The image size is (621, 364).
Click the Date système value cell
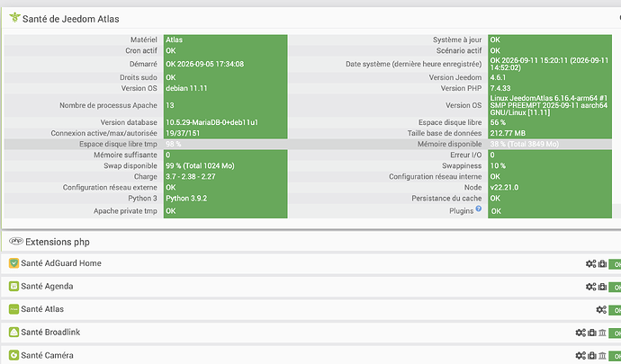coord(550,64)
